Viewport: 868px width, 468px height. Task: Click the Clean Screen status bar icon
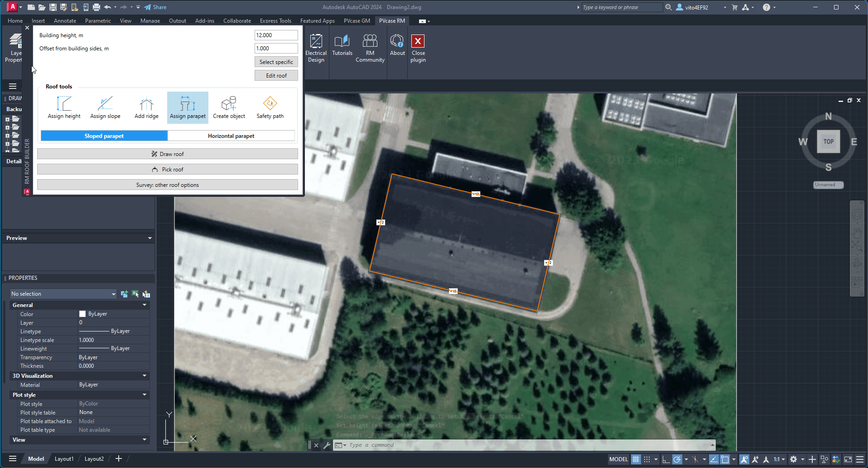[848, 459]
